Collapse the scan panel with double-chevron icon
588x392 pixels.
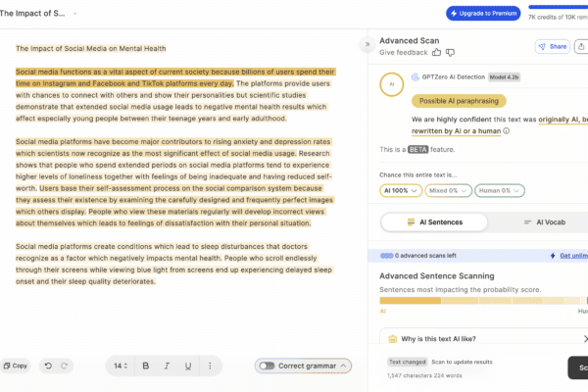367,44
